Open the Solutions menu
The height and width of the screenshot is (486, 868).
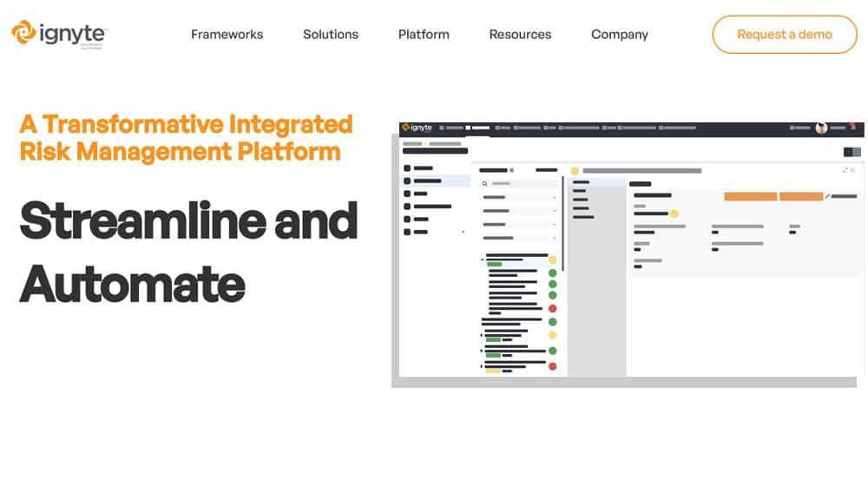[x=331, y=35]
